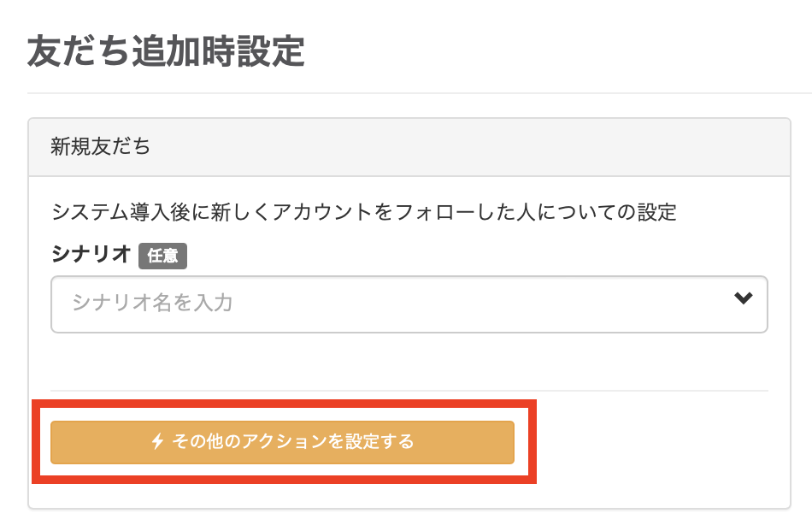The height and width of the screenshot is (525, 812).
Task: Focus the scenario placeholder text シナリオ名を入力
Action: tap(152, 303)
